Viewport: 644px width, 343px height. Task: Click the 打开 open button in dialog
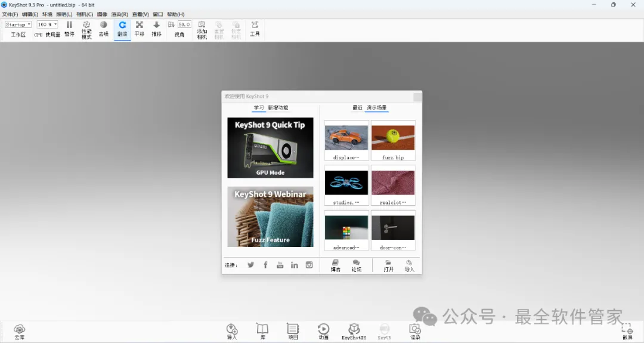coord(389,266)
